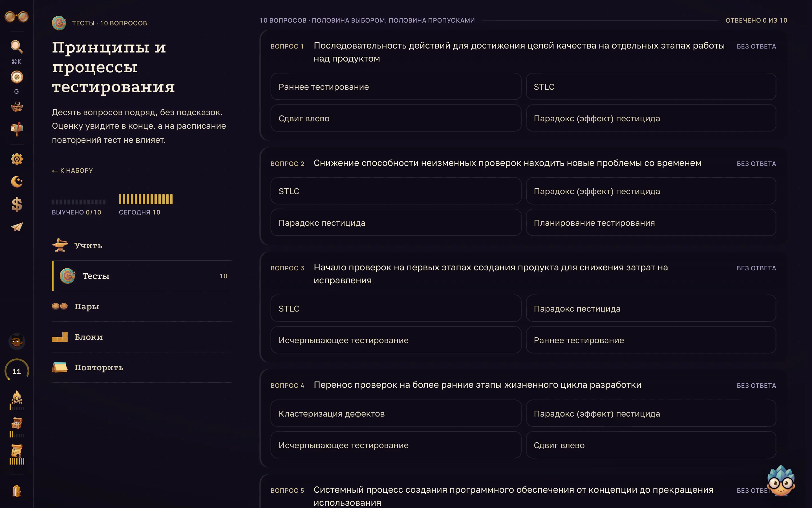Screen dimensions: 812x508
Task: Choose Раннее тестирование in question 3
Action: pos(651,340)
